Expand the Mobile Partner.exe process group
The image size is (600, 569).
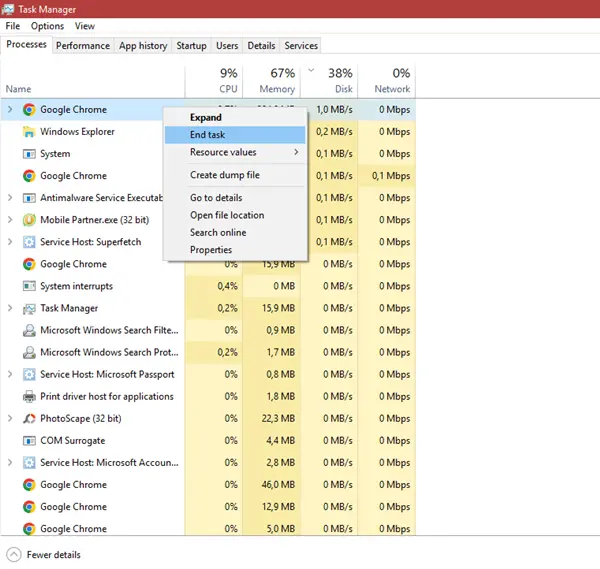click(x=10, y=220)
